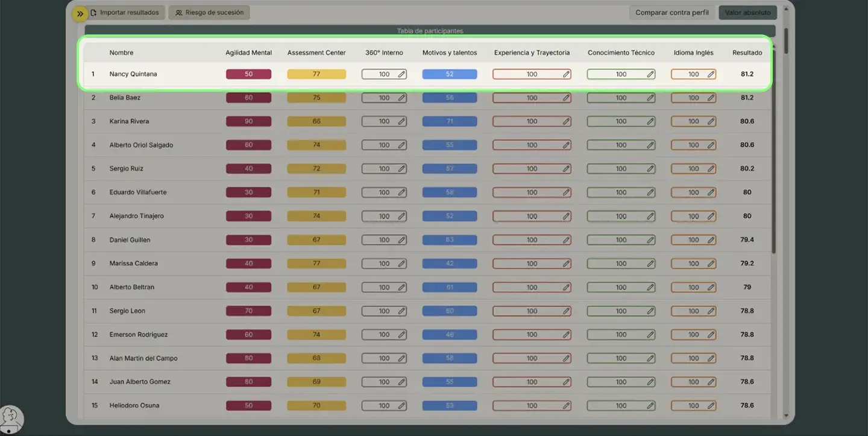Click the Nombre column header
This screenshot has height=436, width=868.
coord(121,52)
